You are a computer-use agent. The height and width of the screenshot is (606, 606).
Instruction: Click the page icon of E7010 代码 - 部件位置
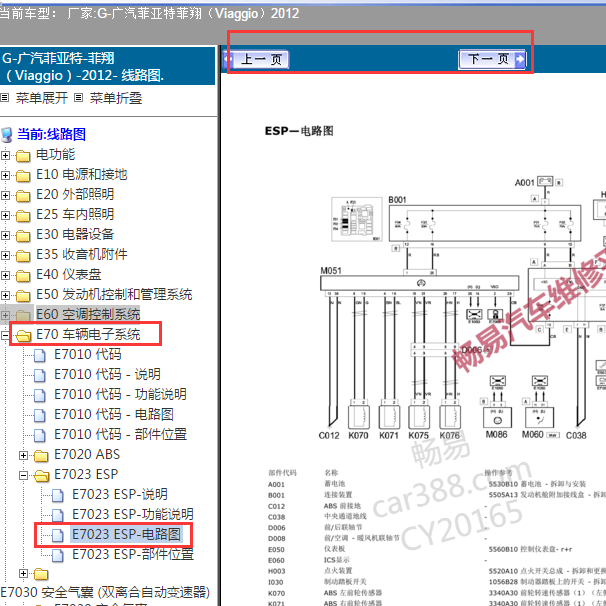40,435
